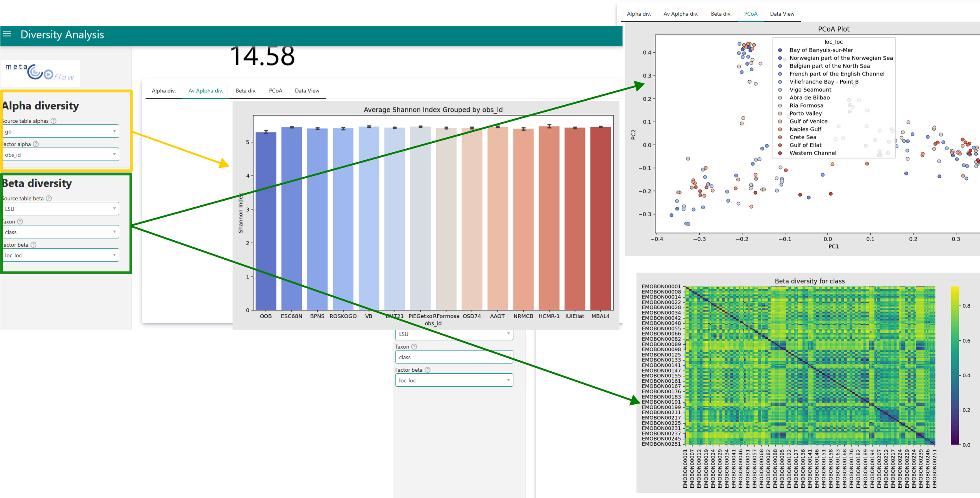This screenshot has height=498, width=980.
Task: Open the hamburger menu icon
Action: coord(7,34)
